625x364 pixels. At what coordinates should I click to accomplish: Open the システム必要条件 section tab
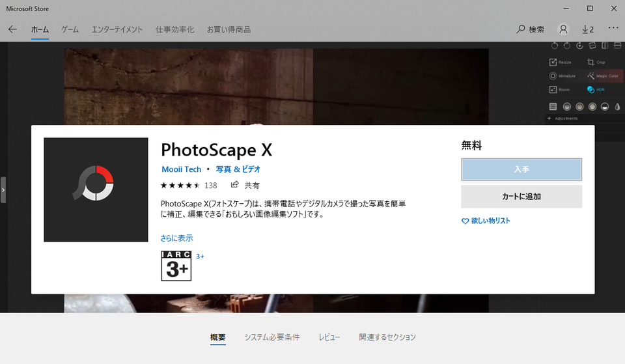coord(272,337)
